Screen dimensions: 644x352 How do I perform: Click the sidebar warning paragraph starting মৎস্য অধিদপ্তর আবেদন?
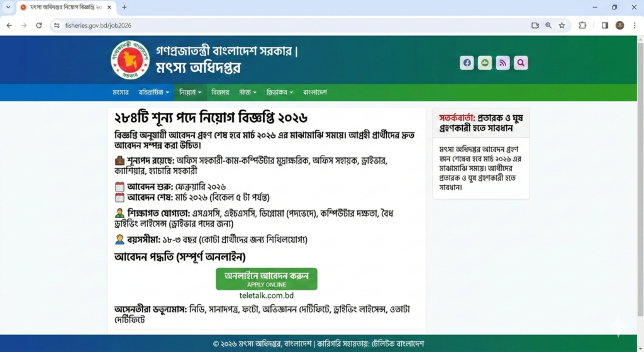tap(480, 168)
